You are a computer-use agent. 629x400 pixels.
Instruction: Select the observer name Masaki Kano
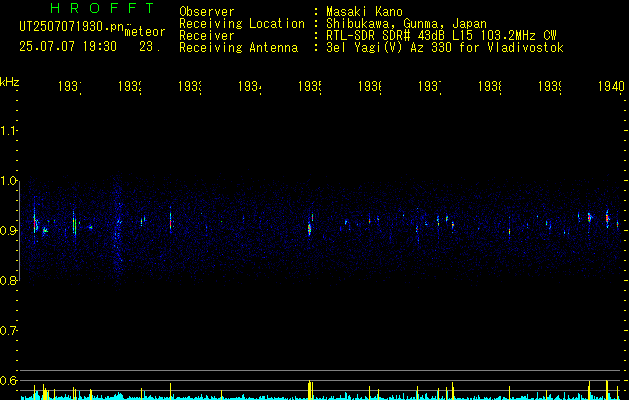click(364, 11)
